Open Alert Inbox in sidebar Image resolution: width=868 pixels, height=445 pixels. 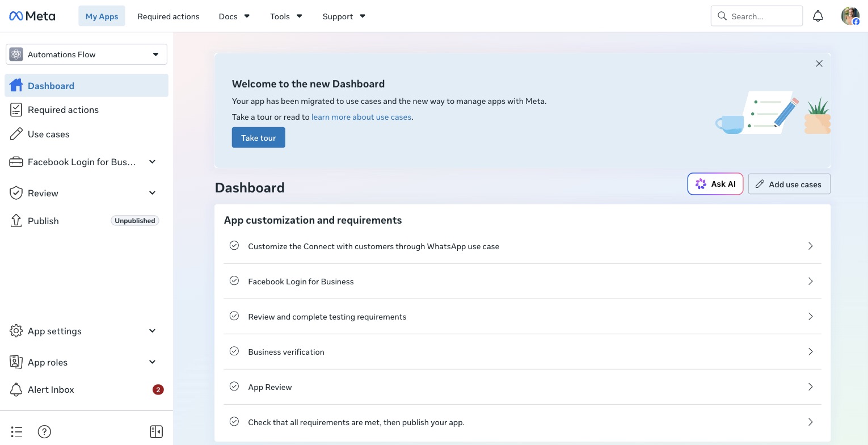86,389
